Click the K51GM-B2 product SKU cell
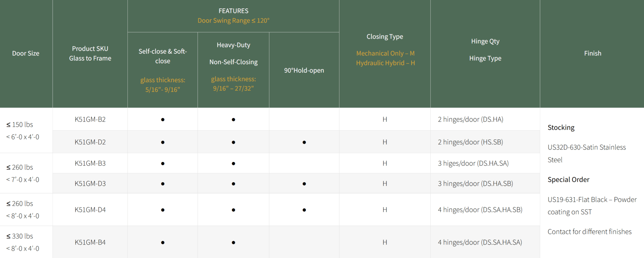 (x=90, y=120)
